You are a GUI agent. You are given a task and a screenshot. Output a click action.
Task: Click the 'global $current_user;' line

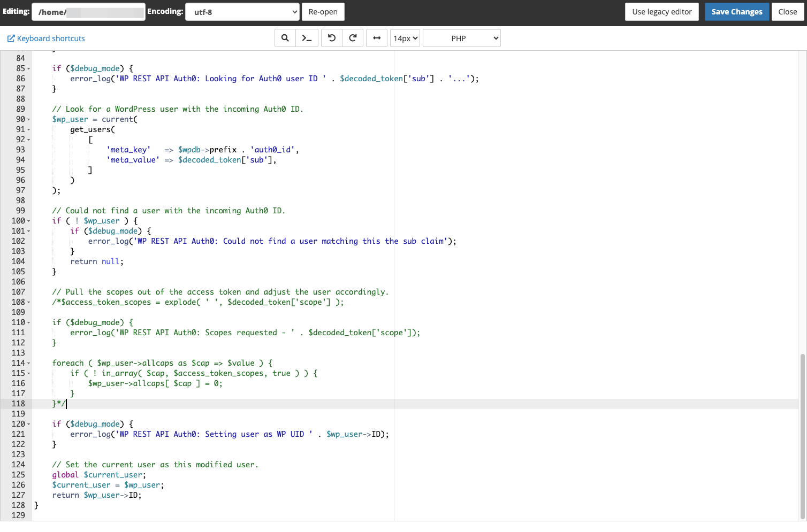[99, 475]
